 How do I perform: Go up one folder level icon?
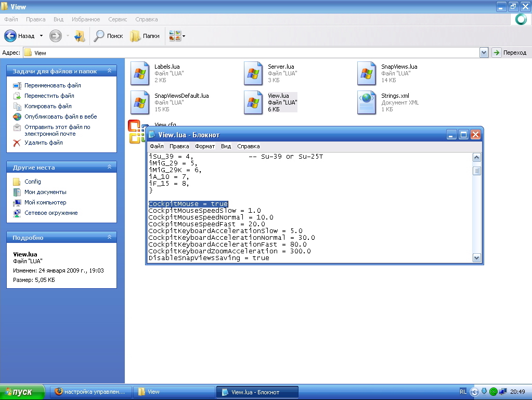point(80,36)
